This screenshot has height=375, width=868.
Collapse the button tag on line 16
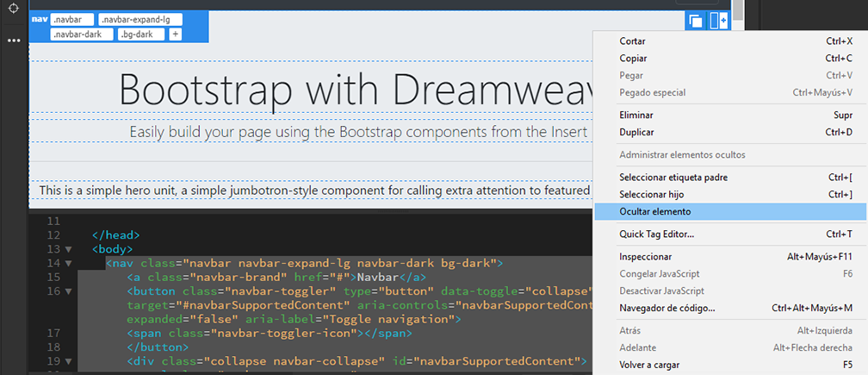pos(67,291)
